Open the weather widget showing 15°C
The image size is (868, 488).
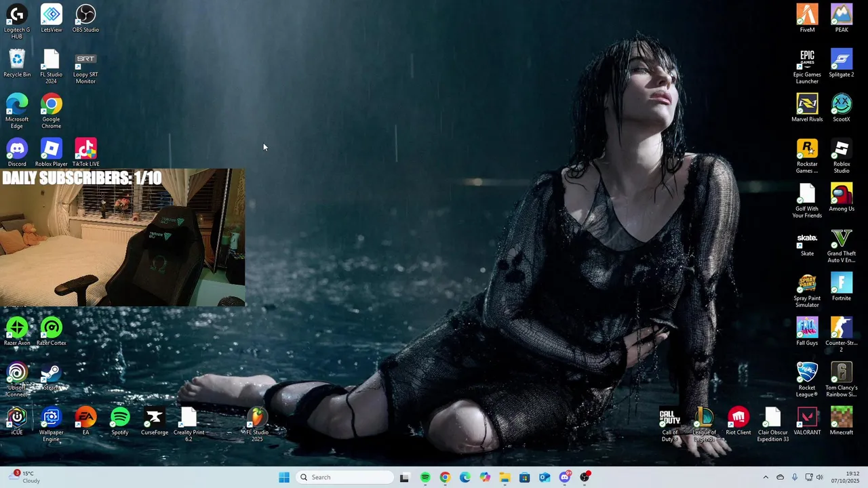tap(23, 477)
